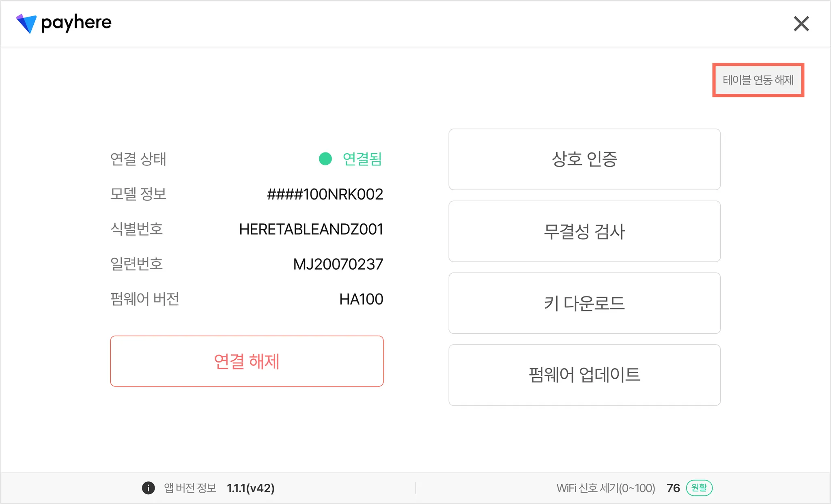Launch 펌웨어 업데이트
The width and height of the screenshot is (831, 504).
tap(584, 375)
